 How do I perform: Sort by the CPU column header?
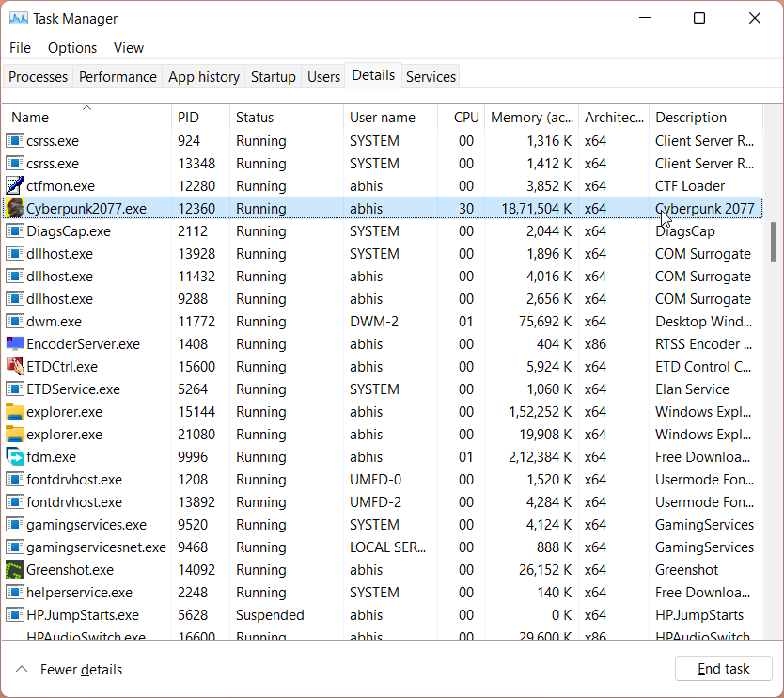[x=461, y=117]
